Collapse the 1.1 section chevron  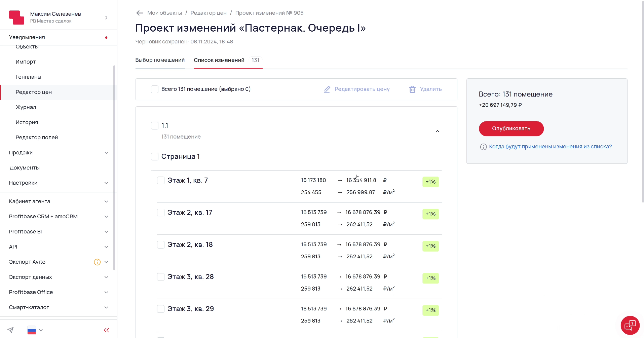point(437,131)
